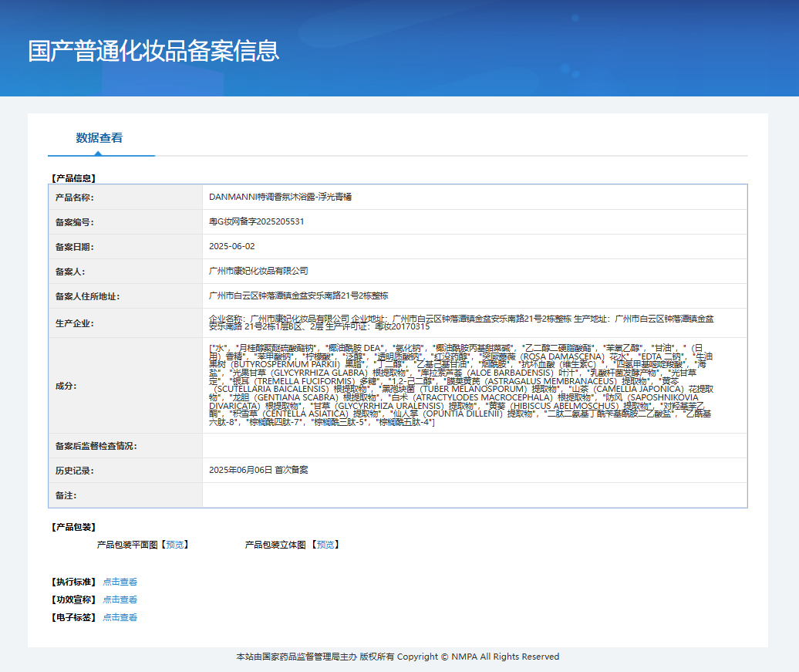Click the 执行标准 label
This screenshot has height=672, width=799.
pyautogui.click(x=74, y=582)
